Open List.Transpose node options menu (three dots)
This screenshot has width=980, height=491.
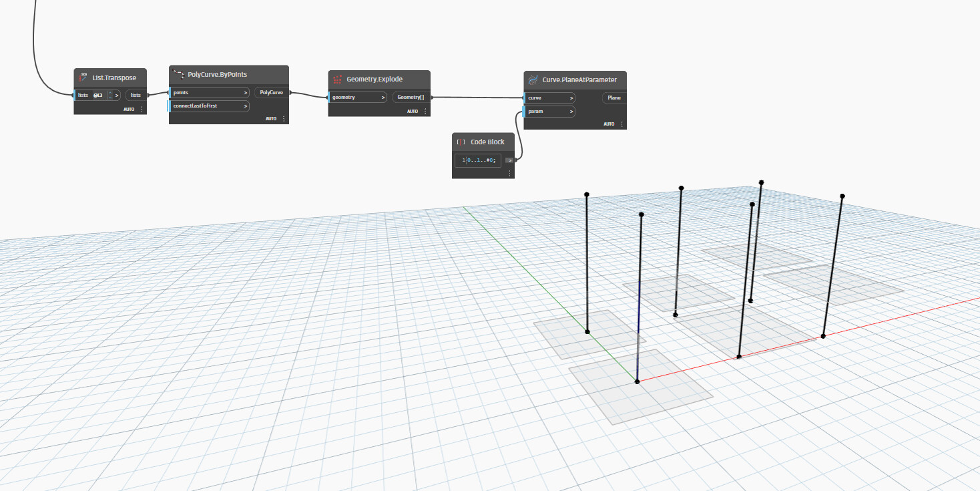(142, 109)
